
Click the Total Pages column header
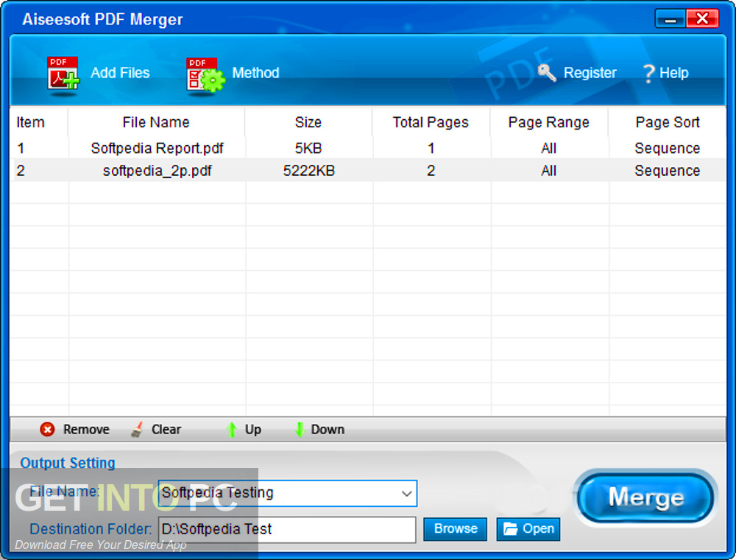click(x=431, y=122)
